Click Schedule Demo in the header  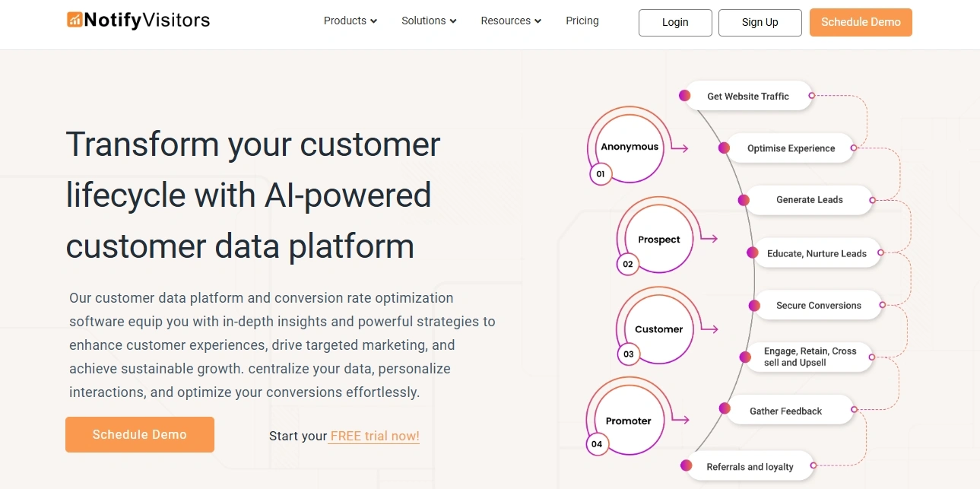tap(861, 23)
